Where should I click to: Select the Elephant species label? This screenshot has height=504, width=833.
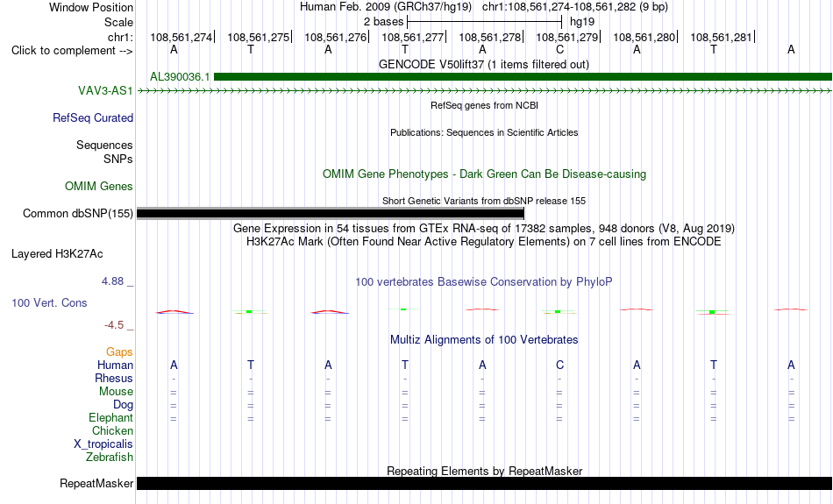111,418
